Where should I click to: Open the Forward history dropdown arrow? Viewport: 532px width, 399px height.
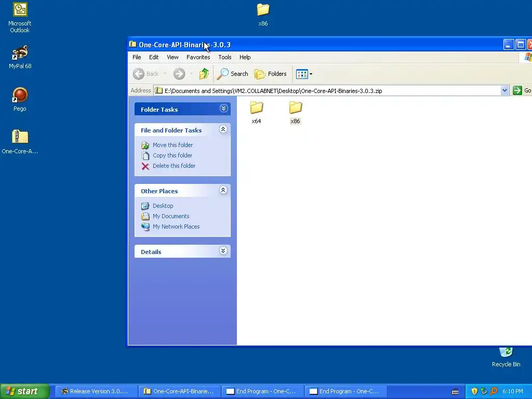pos(191,74)
